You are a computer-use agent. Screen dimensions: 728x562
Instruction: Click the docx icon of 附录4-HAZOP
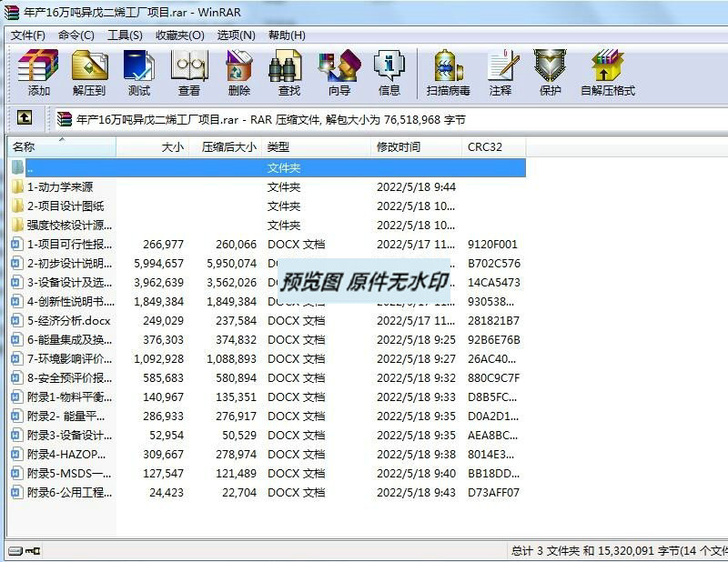tap(16, 454)
